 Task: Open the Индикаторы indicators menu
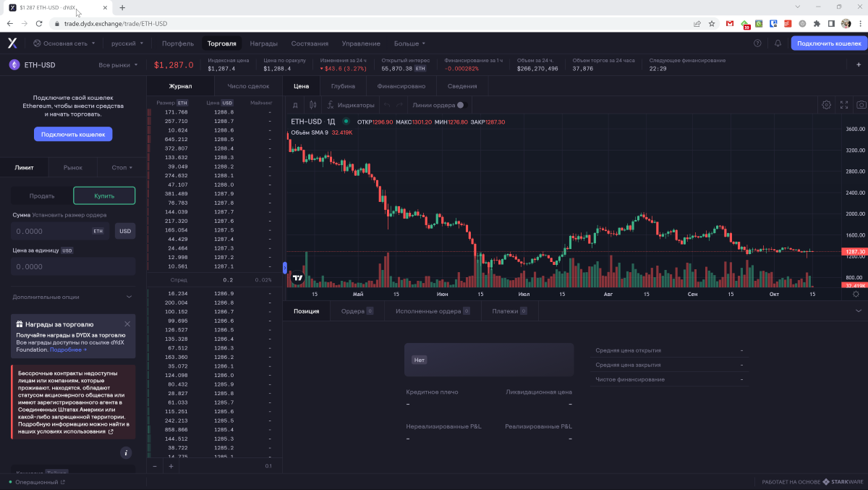352,105
